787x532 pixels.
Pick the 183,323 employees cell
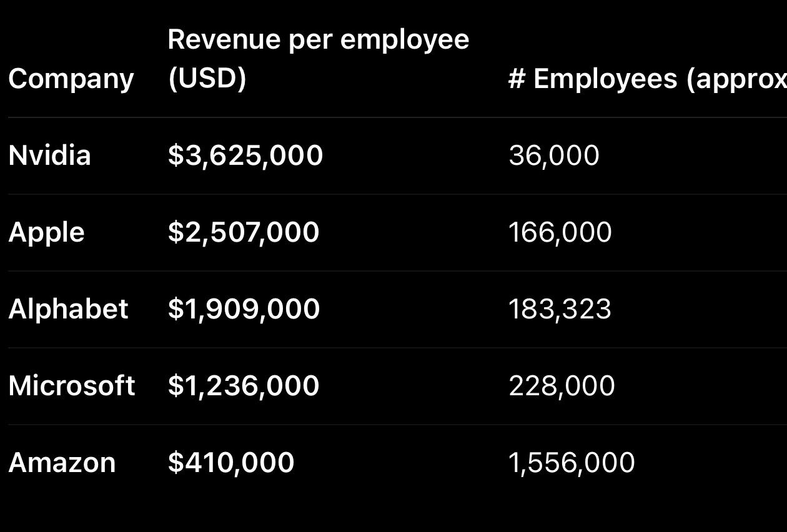[560, 309]
